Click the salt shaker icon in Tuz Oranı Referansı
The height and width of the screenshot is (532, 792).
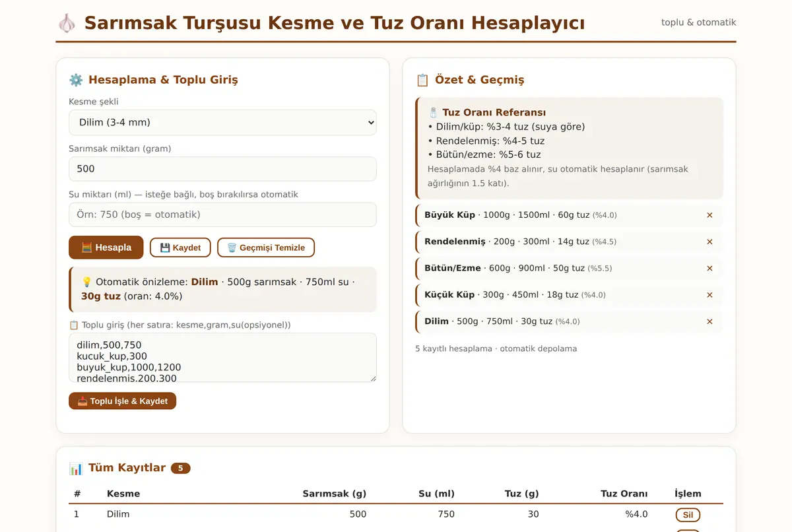click(433, 113)
